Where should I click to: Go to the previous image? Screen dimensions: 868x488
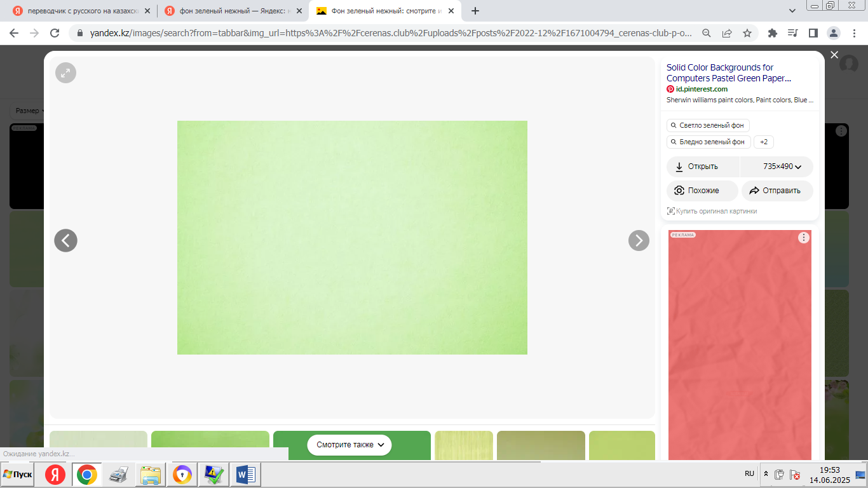pyautogui.click(x=65, y=240)
